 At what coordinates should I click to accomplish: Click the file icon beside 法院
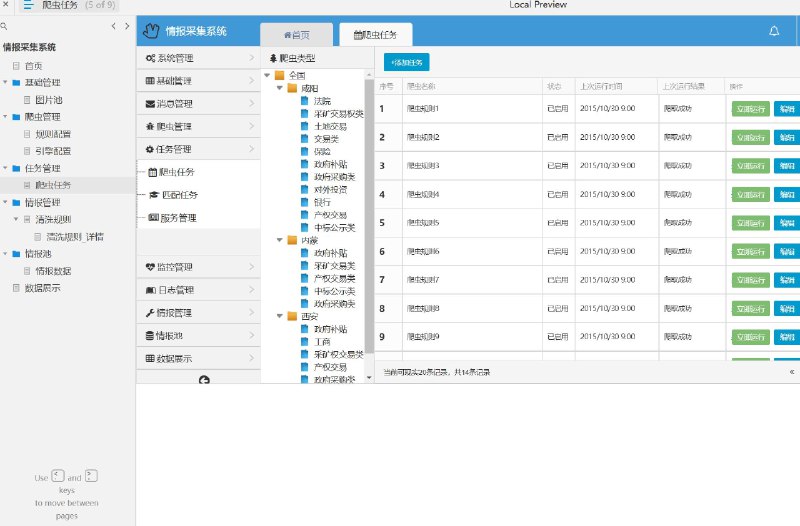(x=305, y=101)
